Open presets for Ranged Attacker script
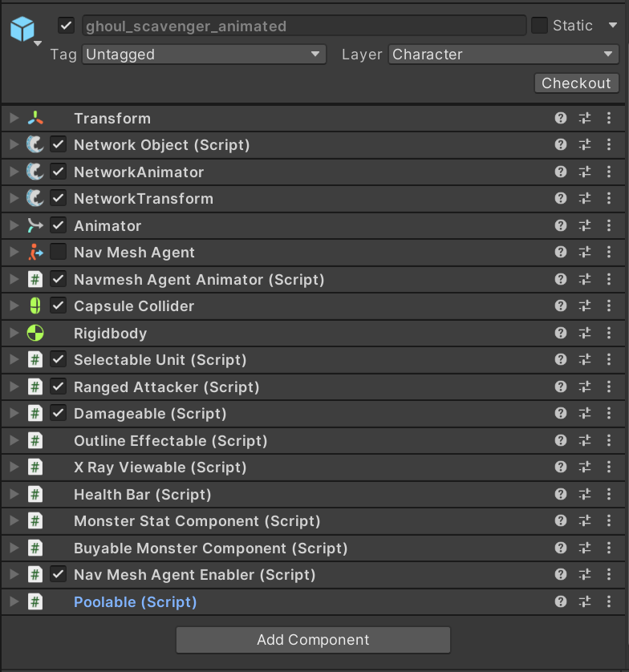This screenshot has width=629, height=672. 584,387
